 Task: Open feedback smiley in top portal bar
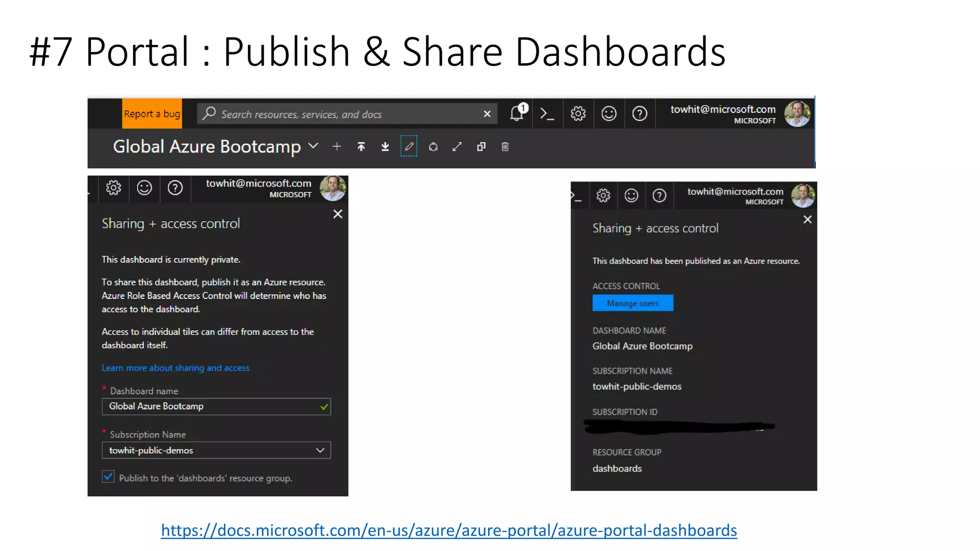pyautogui.click(x=609, y=114)
